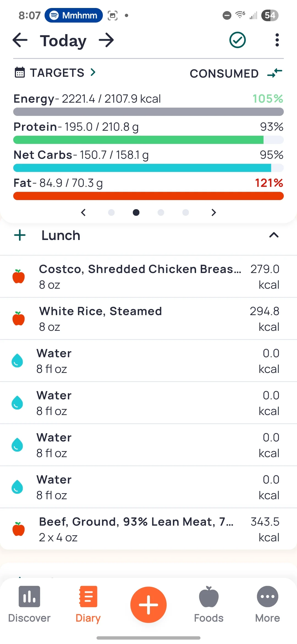This screenshot has width=297, height=644.
Task: Go back to the previous day
Action: pyautogui.click(x=20, y=40)
